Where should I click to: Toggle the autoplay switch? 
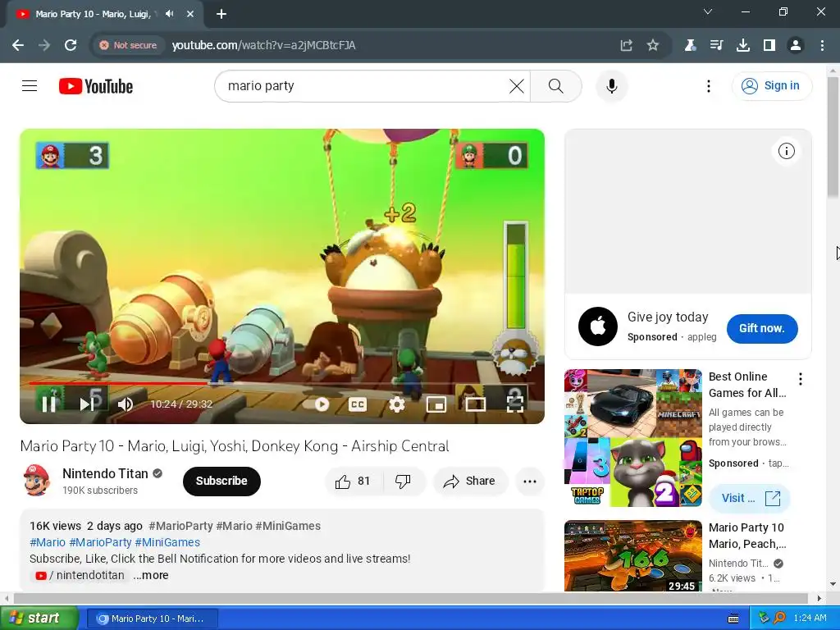point(316,404)
